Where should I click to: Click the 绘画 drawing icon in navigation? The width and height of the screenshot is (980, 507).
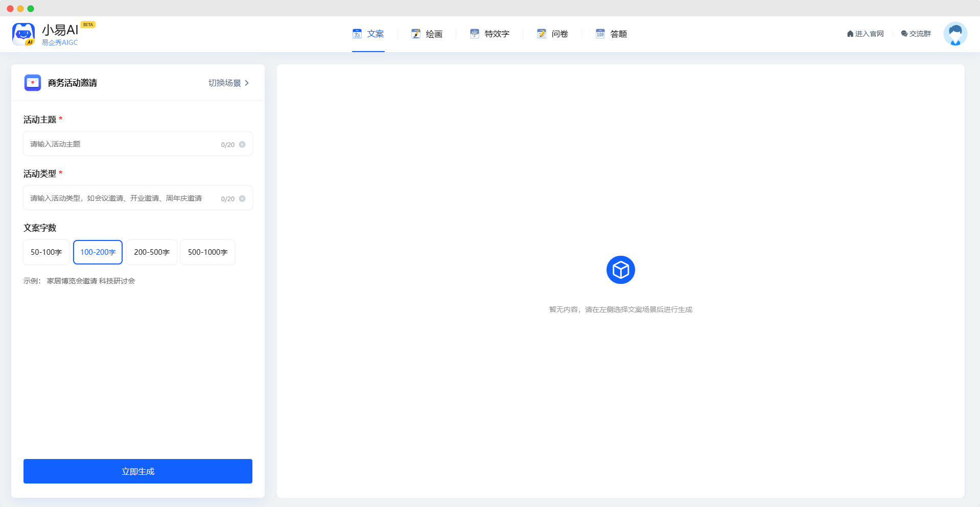coord(416,34)
